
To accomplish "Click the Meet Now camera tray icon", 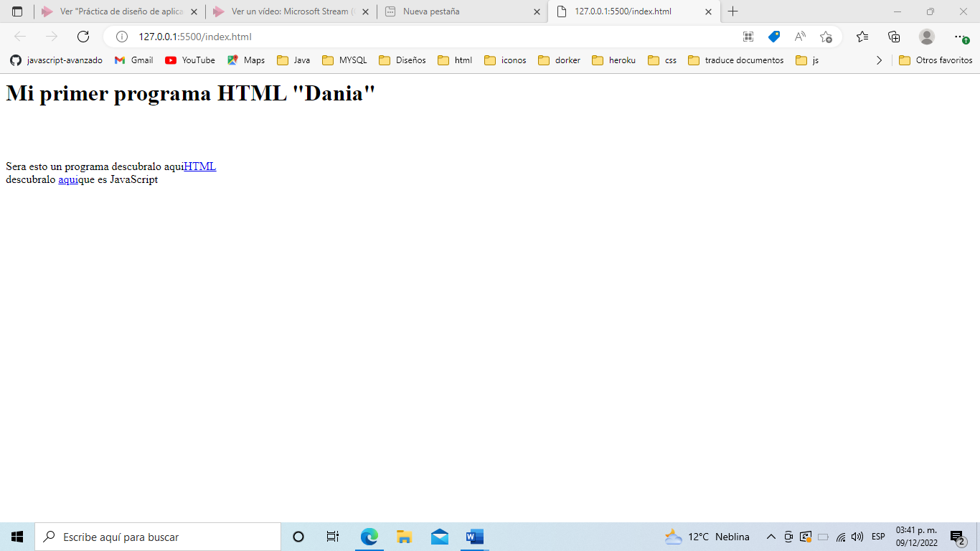I will [788, 537].
